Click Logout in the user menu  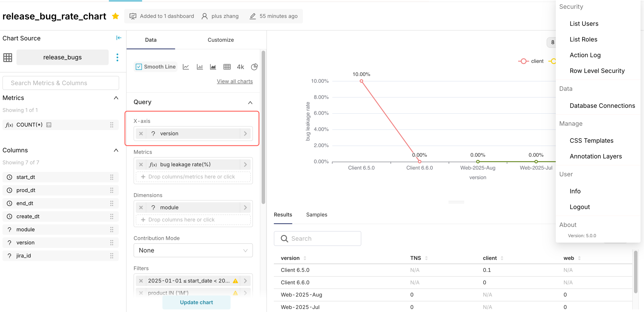coord(580,207)
